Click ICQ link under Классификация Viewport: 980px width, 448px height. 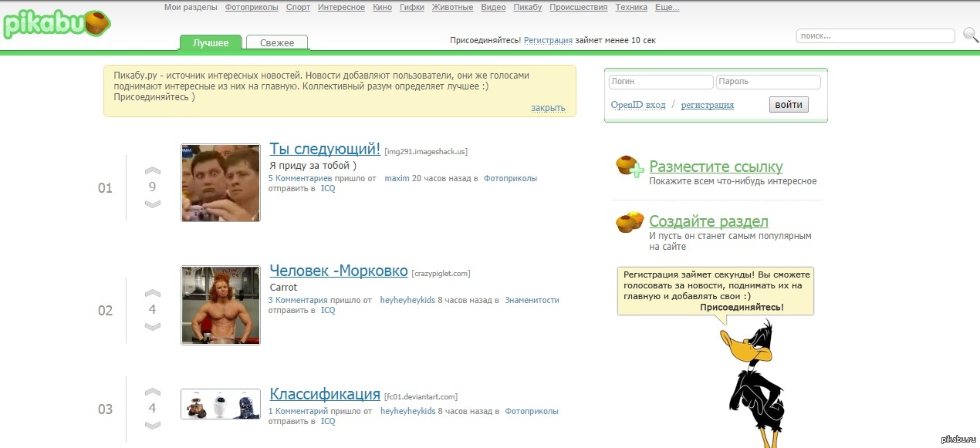[x=328, y=422]
